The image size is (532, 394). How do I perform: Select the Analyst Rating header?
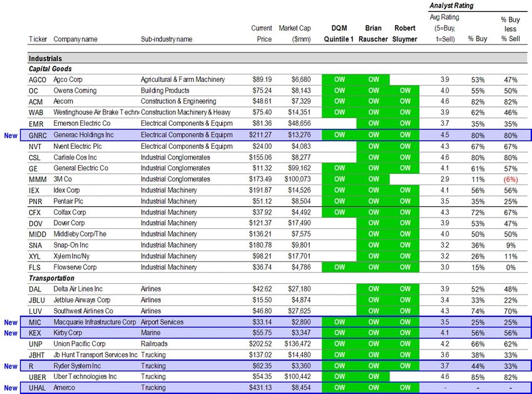(451, 6)
